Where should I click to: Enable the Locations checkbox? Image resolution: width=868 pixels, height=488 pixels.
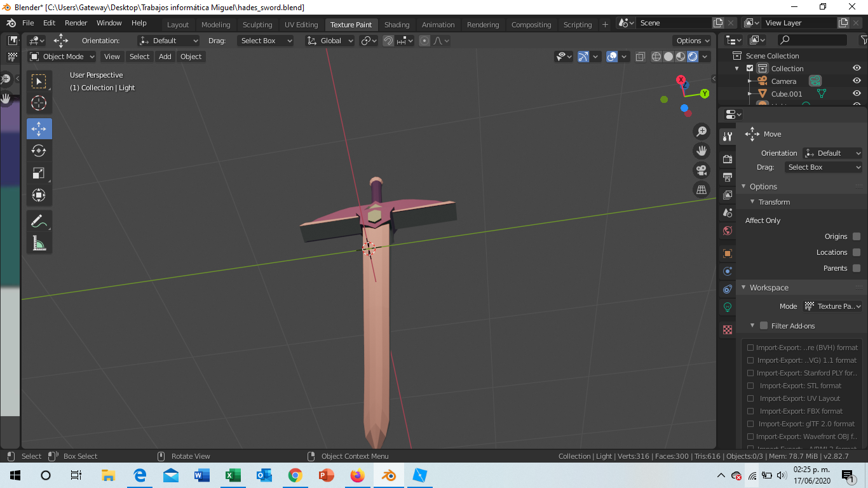(857, 252)
